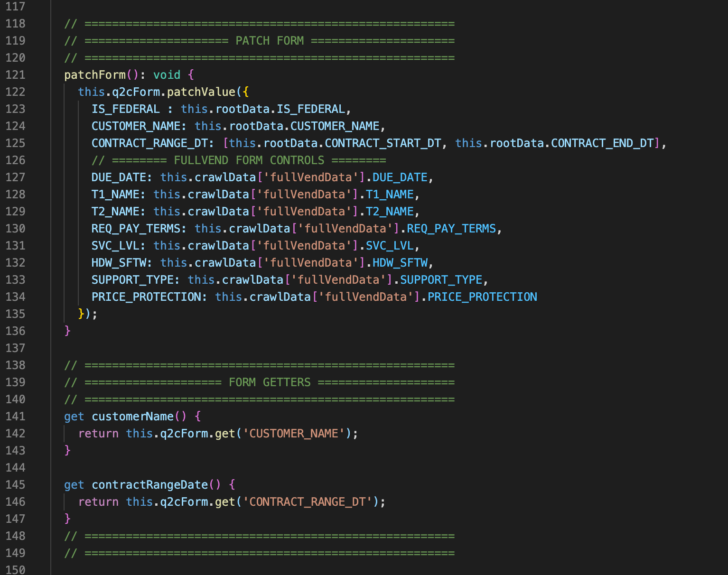Viewport: 728px width, 575px height.
Task: Click the 'CUSTOMER_NAME' string on line 142
Action: (x=294, y=434)
